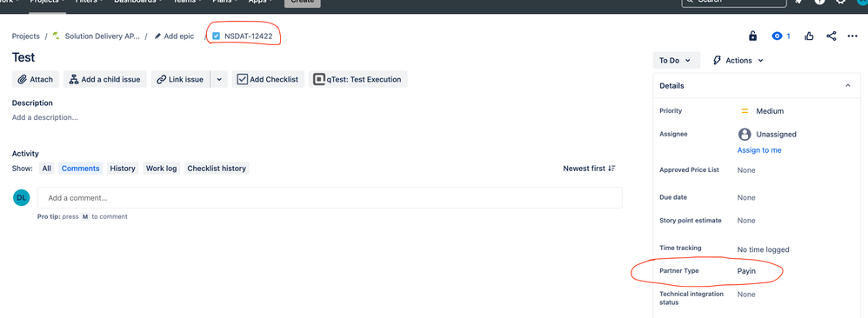
Task: Click the lock icon for issue restrictions
Action: [752, 36]
